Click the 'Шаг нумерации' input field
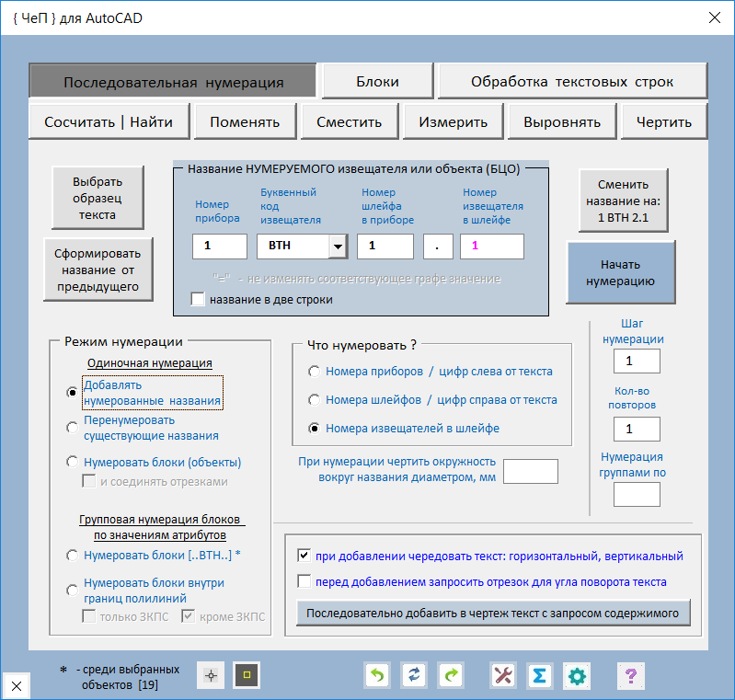This screenshot has height=700, width=735. (x=637, y=361)
